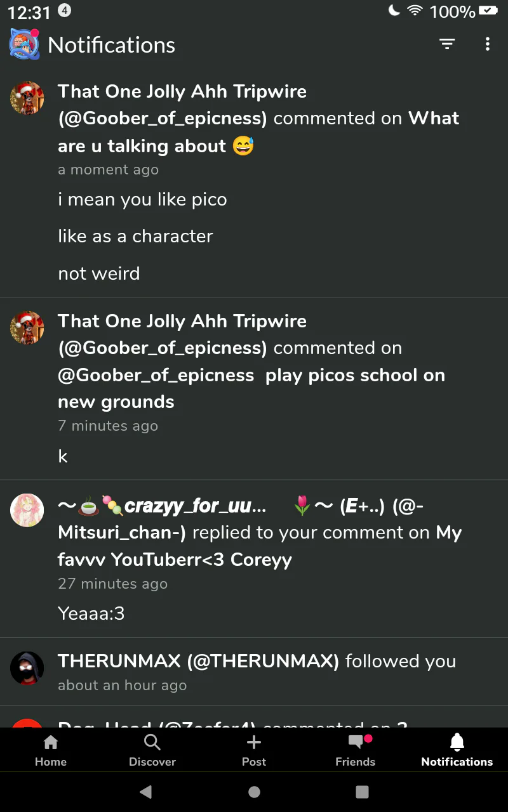The width and height of the screenshot is (508, 812).
Task: Open THERUNMAX's profile avatar
Action: 27,668
